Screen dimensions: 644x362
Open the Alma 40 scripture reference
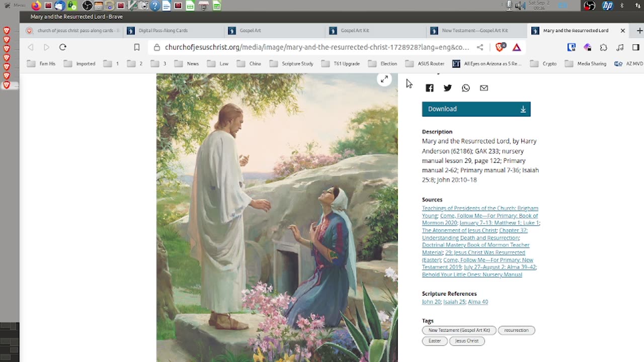tap(478, 302)
